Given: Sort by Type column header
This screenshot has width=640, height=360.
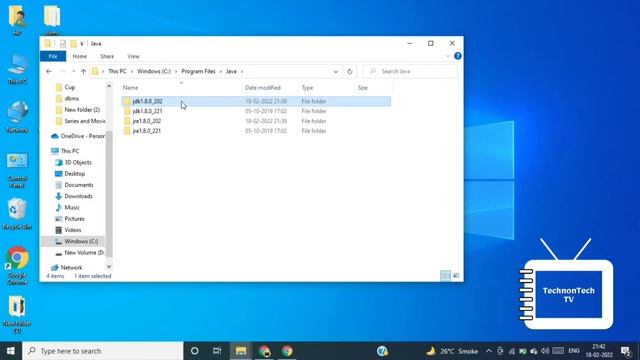Looking at the screenshot, I should click(x=307, y=88).
